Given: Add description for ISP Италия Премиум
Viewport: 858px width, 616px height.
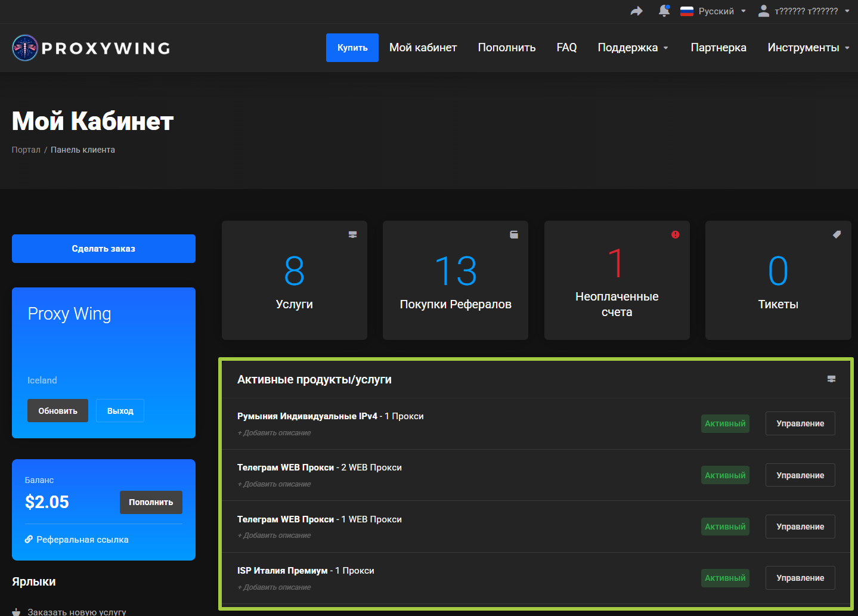Looking at the screenshot, I should click(x=274, y=587).
